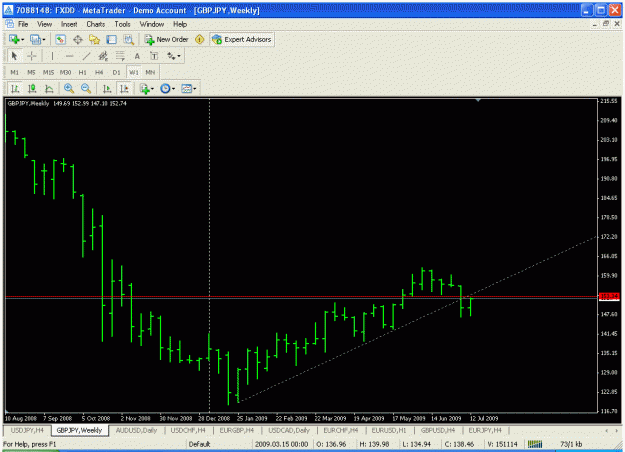The width and height of the screenshot is (625, 452).
Task: Select the Crosshair tool
Action: [31, 56]
